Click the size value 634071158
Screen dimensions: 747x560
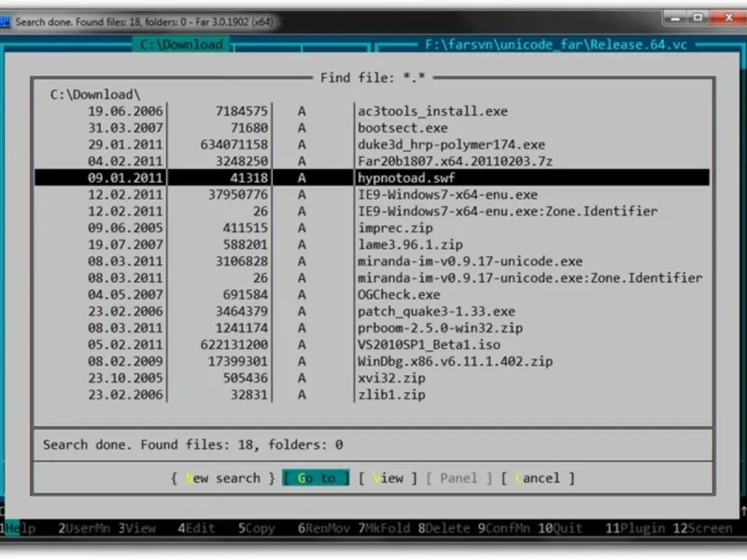pos(234,145)
